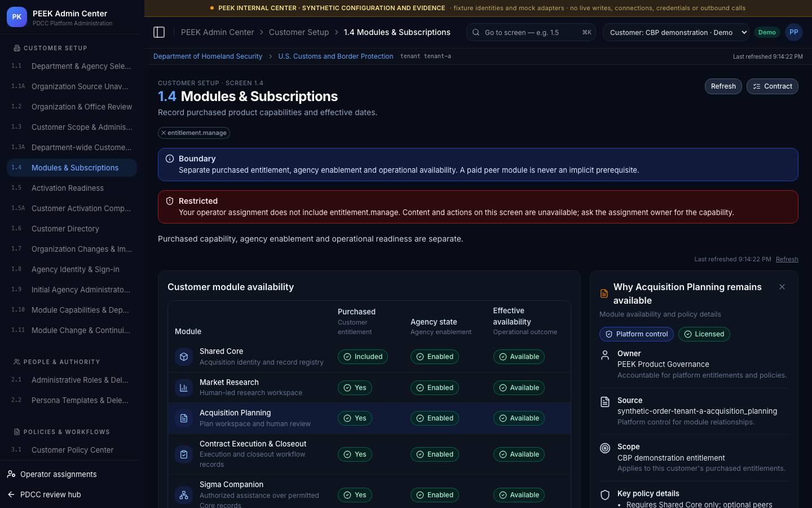The image size is (812, 508).
Task: Open Persona Templates nav item
Action: [72, 400]
